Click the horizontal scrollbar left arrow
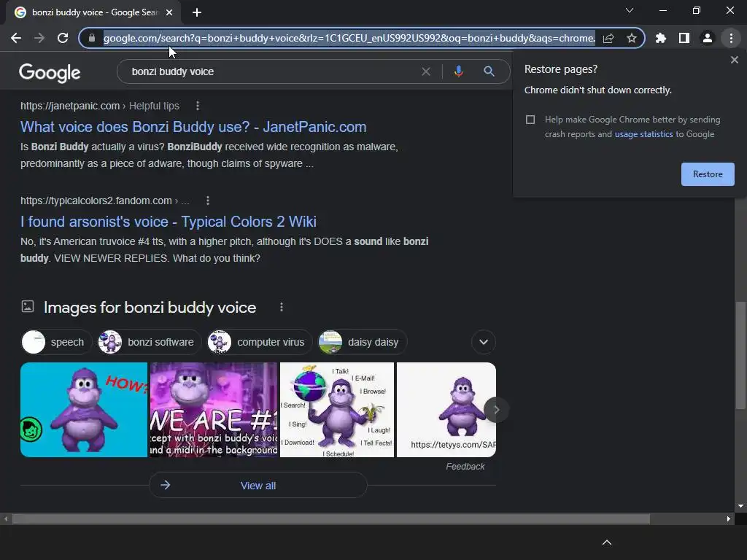Viewport: 747px width, 560px height. [5, 519]
